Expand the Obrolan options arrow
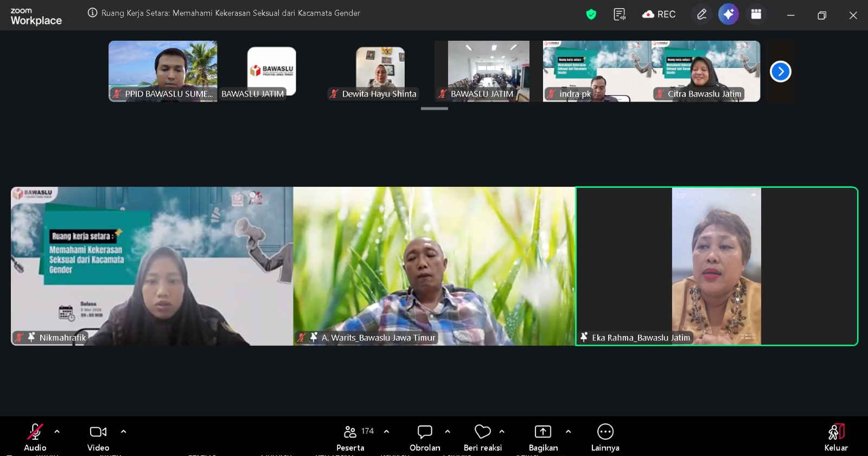 coord(448,432)
